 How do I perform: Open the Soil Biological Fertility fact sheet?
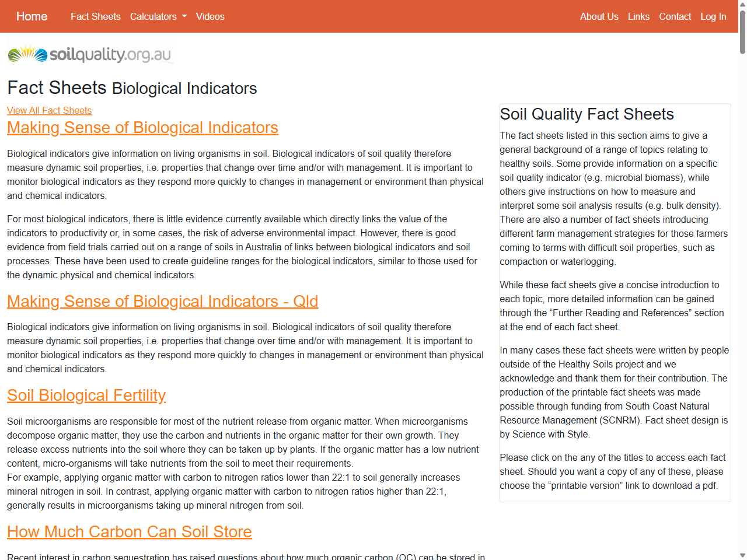pyautogui.click(x=86, y=395)
